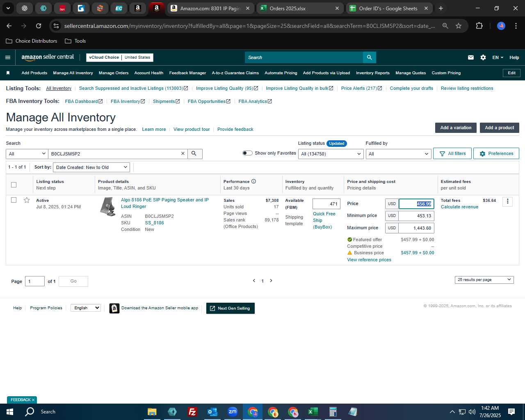Bookmark this page with the star icon
The height and width of the screenshot is (420, 525).
[x=459, y=26]
